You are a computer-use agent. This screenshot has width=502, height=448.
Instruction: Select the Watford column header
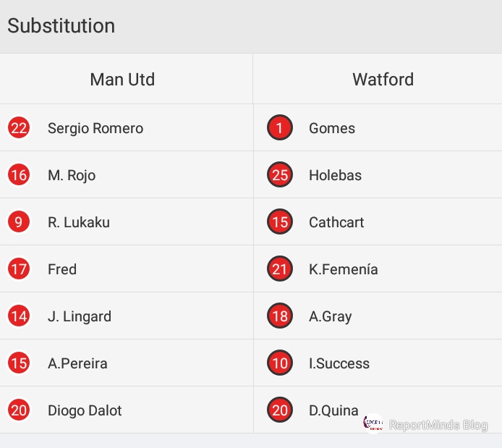(x=383, y=80)
